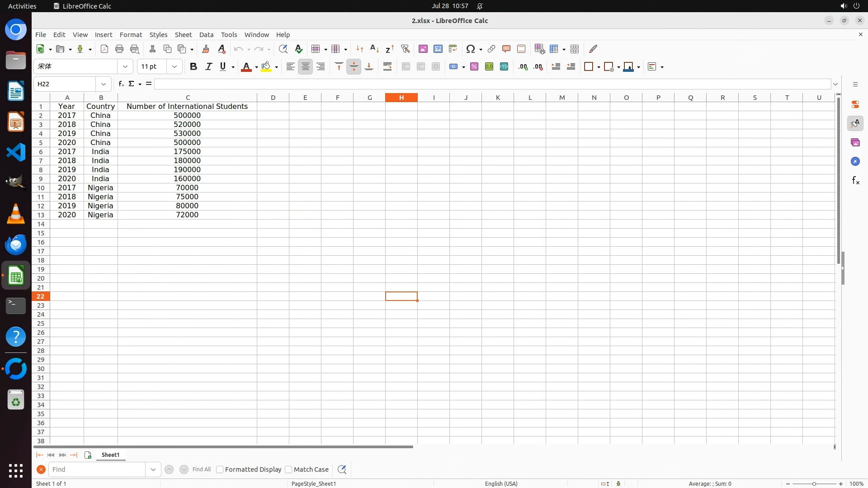The height and width of the screenshot is (488, 868).
Task: Expand the font name dropdown
Action: 125,67
